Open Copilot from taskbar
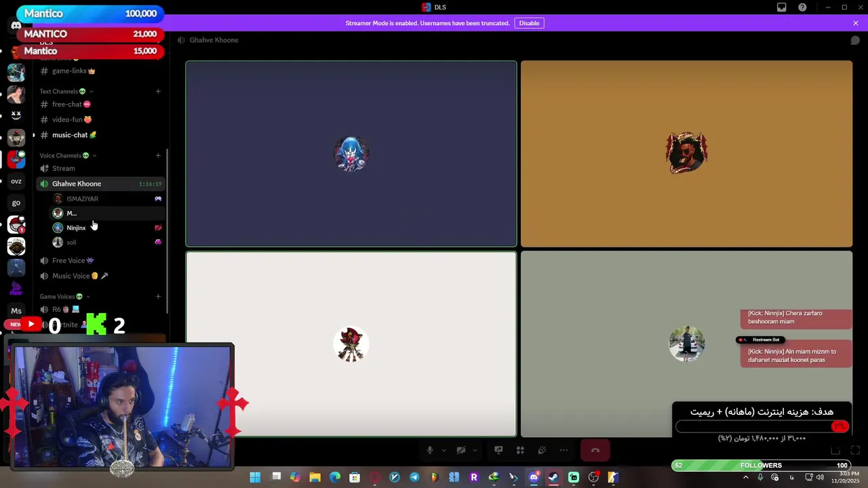Image resolution: width=868 pixels, height=488 pixels. point(295,477)
